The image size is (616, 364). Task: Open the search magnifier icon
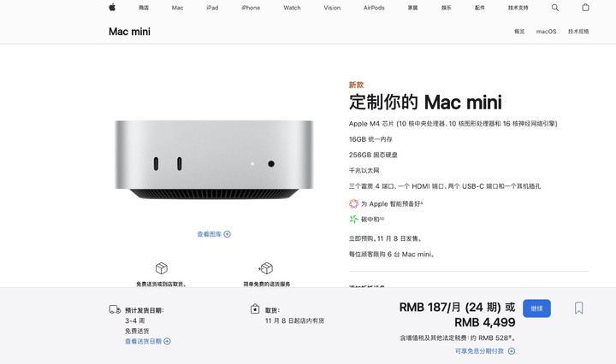click(554, 8)
